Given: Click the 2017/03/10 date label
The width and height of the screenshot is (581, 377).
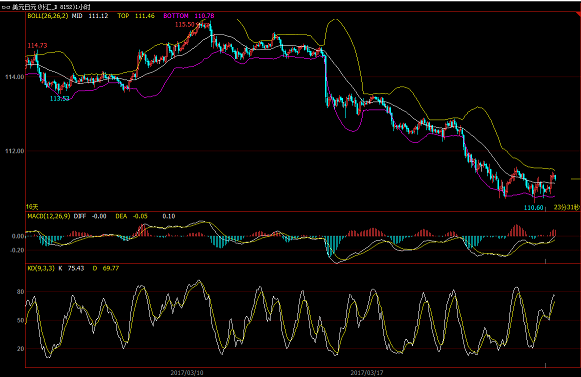Looking at the screenshot, I should click(x=187, y=373).
